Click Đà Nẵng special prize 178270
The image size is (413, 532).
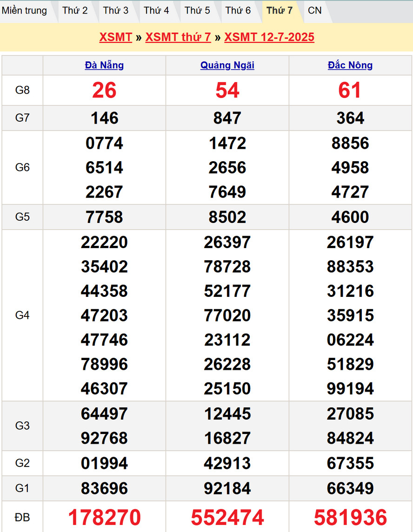pos(104,517)
